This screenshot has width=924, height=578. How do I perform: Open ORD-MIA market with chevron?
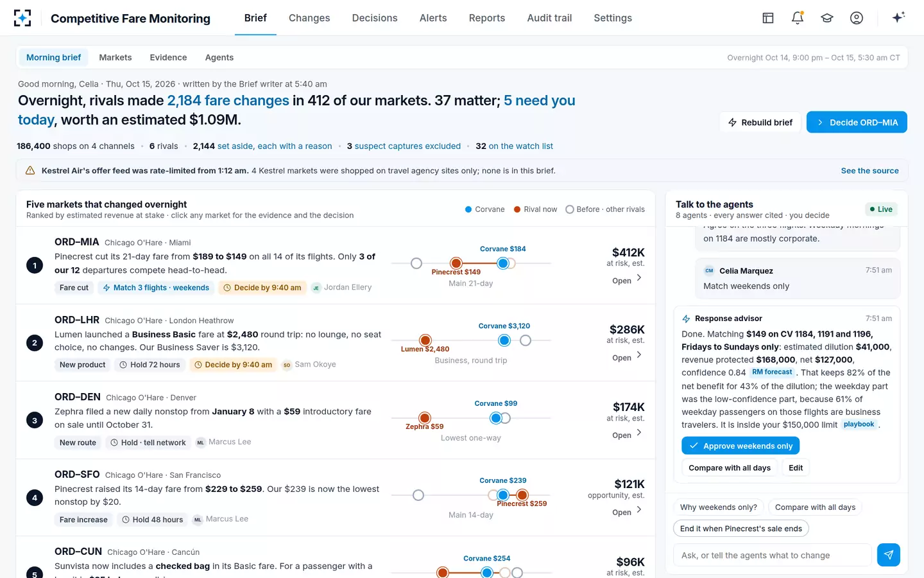coord(638,278)
